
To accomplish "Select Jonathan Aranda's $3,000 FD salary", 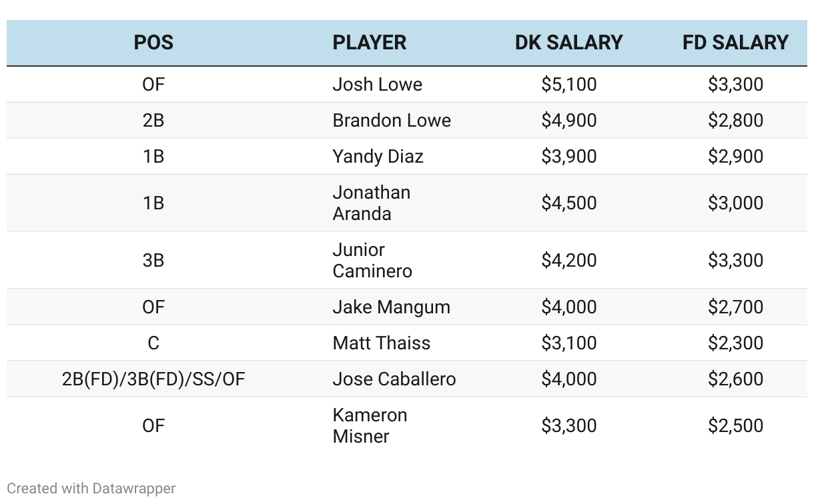I will point(735,203).
